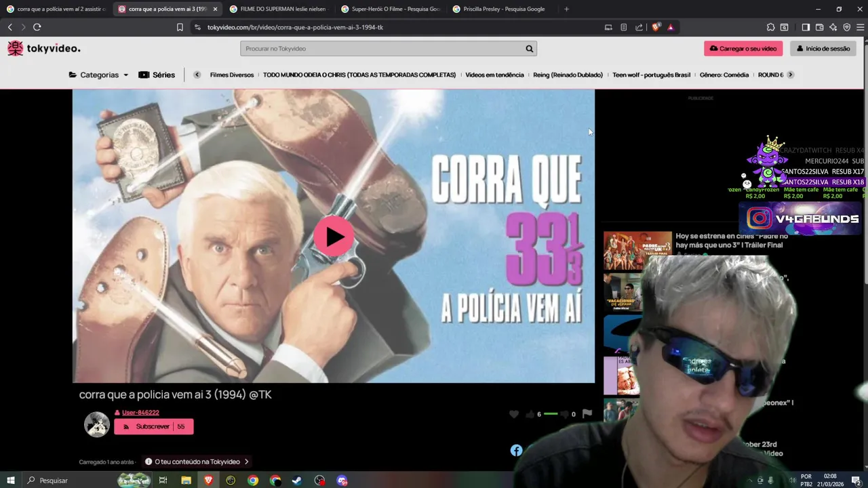This screenshot has height=488, width=868.
Task: Open Brave Wallet icon
Action: pyautogui.click(x=819, y=27)
